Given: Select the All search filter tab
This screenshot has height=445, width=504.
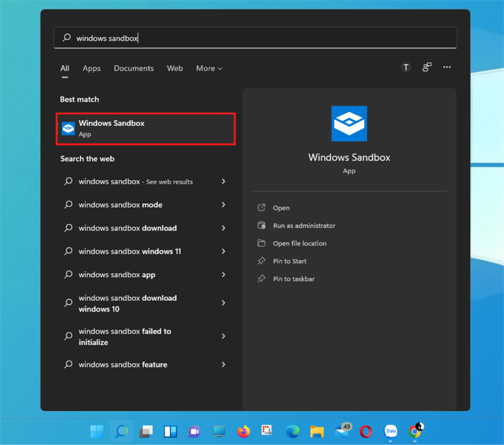Looking at the screenshot, I should [x=65, y=69].
